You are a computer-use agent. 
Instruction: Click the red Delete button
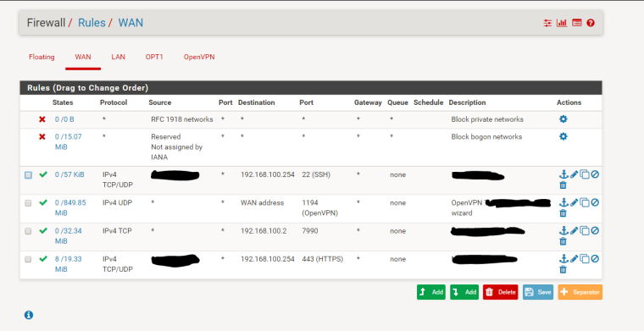point(501,292)
